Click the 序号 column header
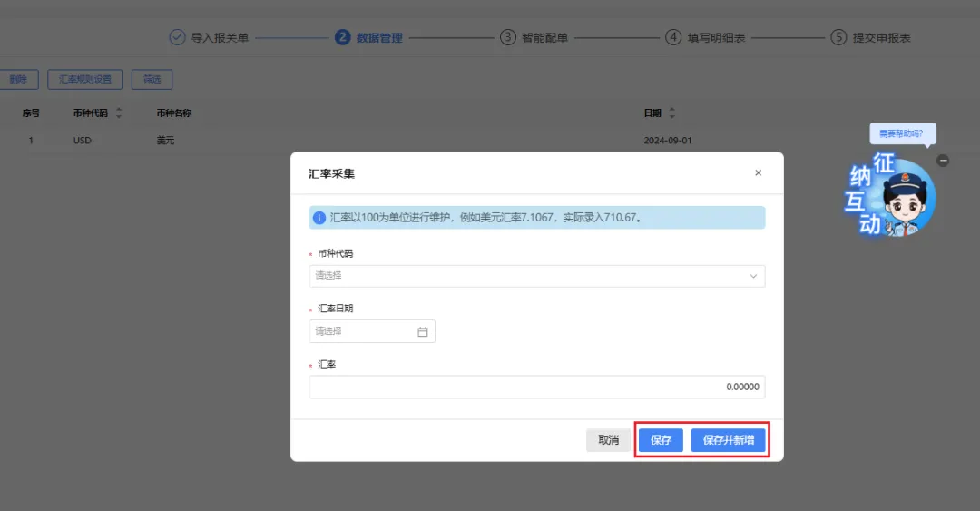The width and height of the screenshot is (980, 511). tap(31, 113)
